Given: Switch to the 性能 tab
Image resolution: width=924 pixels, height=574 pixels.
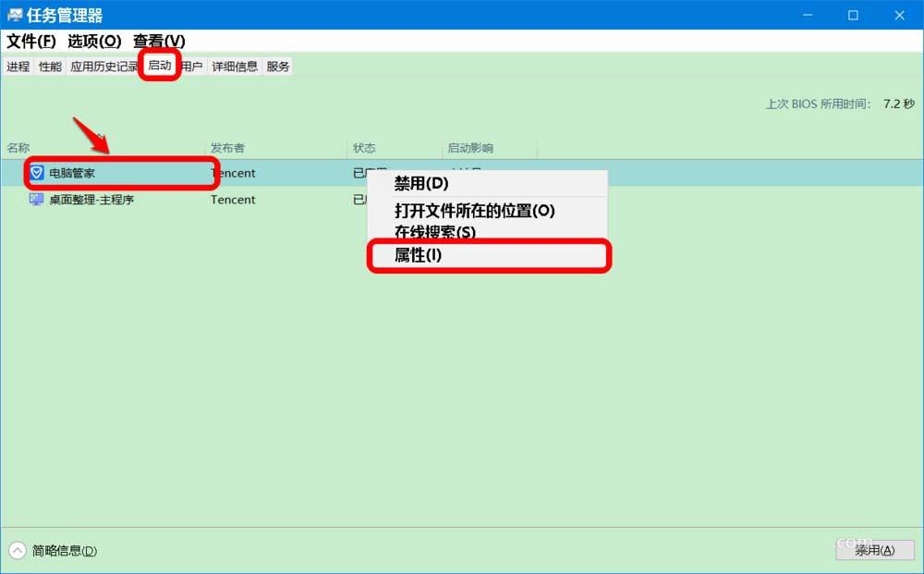Looking at the screenshot, I should [x=48, y=66].
